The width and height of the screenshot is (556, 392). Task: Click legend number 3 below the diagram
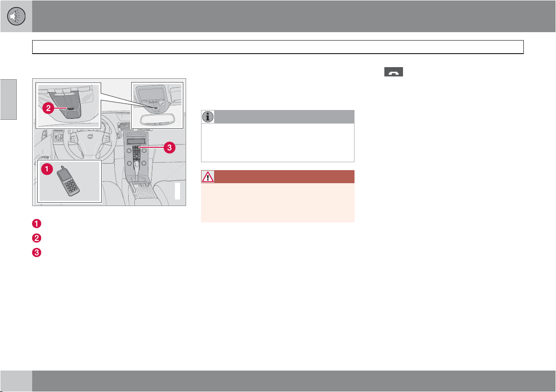tap(36, 253)
